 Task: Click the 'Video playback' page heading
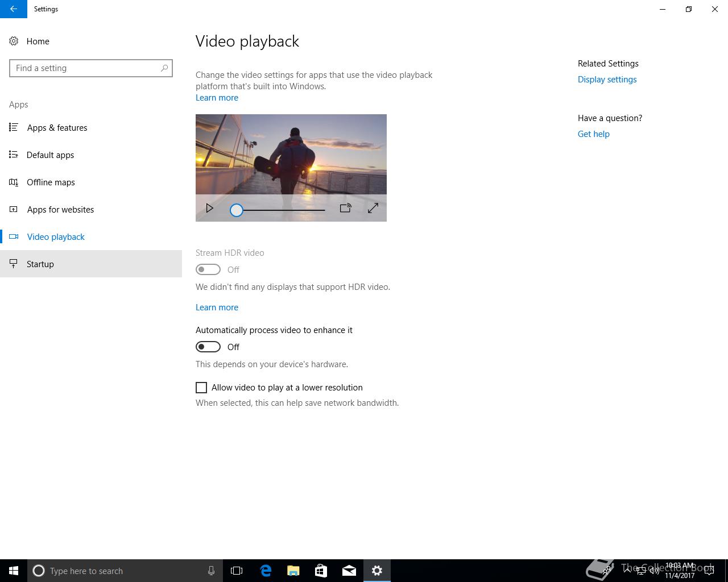[x=247, y=41]
